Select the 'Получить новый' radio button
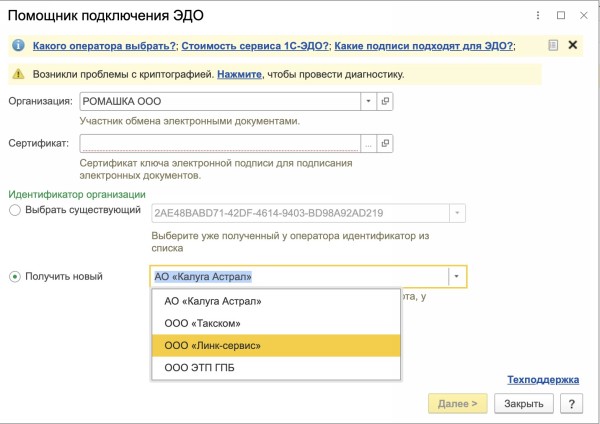 [14, 276]
